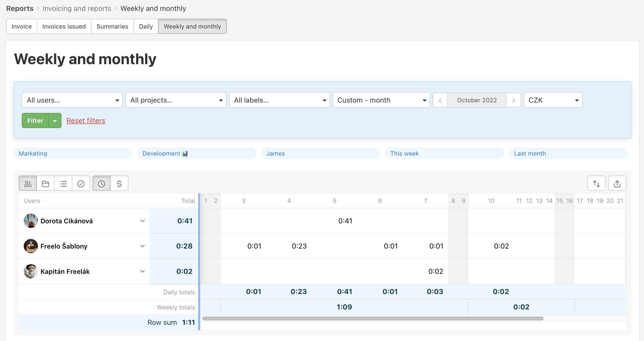Click the group/users view icon

tap(28, 183)
